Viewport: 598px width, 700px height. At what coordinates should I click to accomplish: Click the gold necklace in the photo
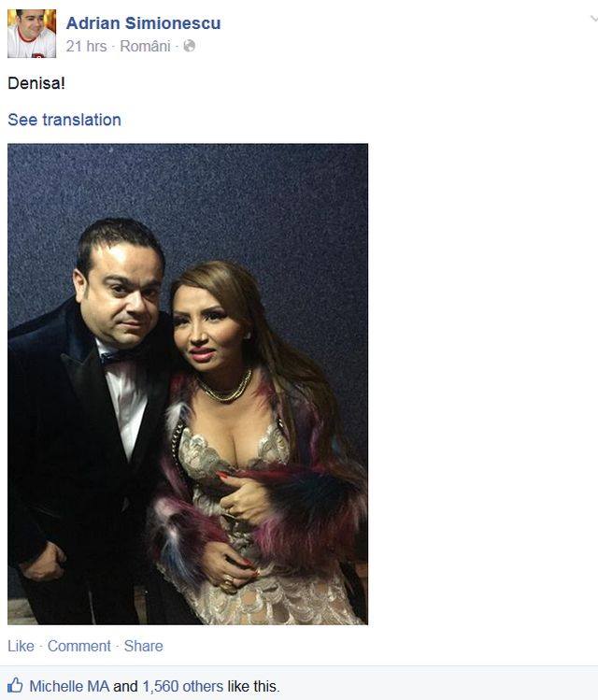226,388
